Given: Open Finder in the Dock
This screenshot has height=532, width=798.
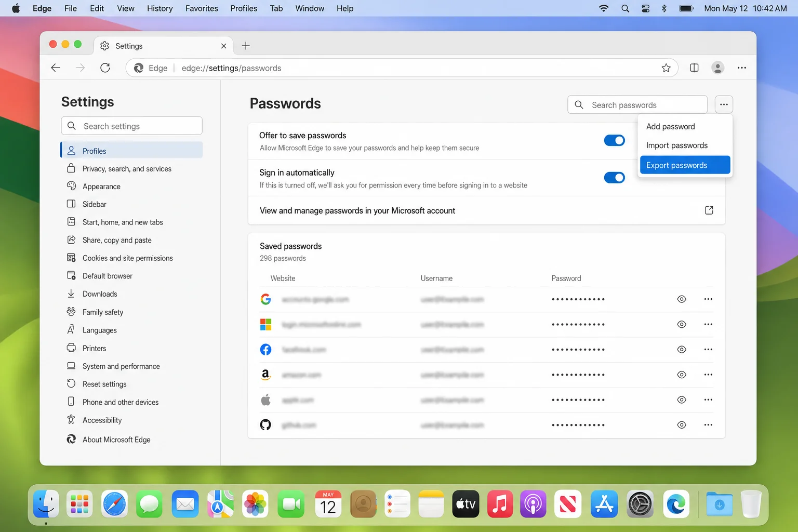Looking at the screenshot, I should [46, 504].
